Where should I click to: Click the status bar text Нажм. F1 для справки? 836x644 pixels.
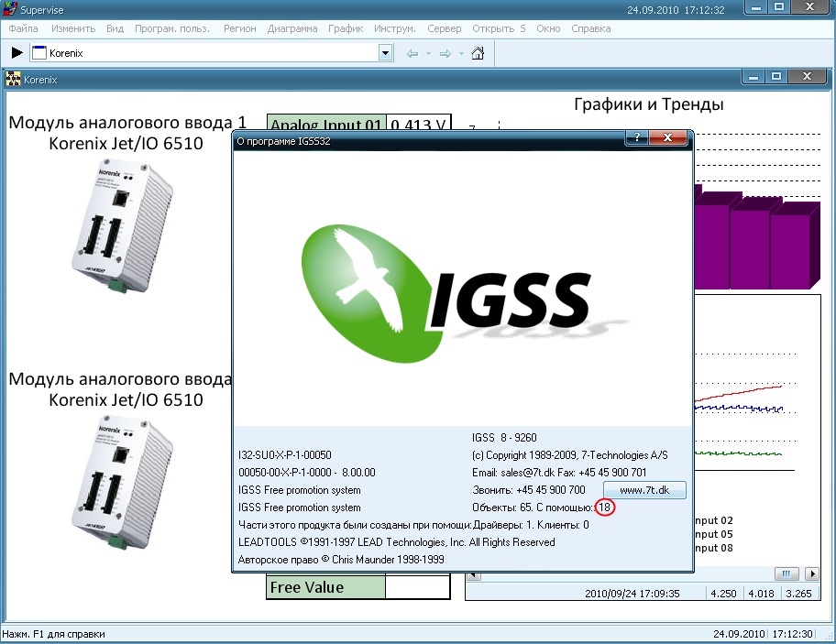(x=54, y=634)
